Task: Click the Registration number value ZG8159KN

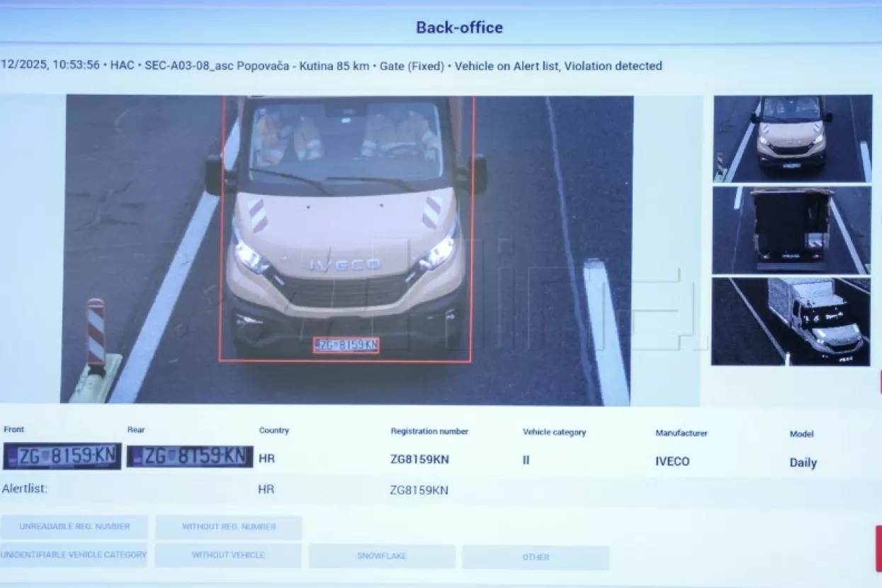Action: [x=419, y=459]
